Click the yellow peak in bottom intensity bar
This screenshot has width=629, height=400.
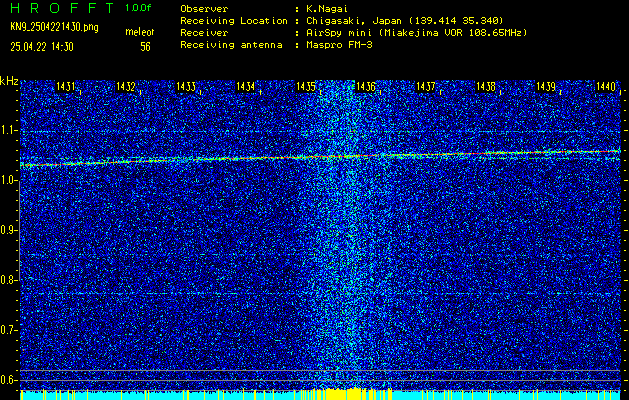point(343,394)
